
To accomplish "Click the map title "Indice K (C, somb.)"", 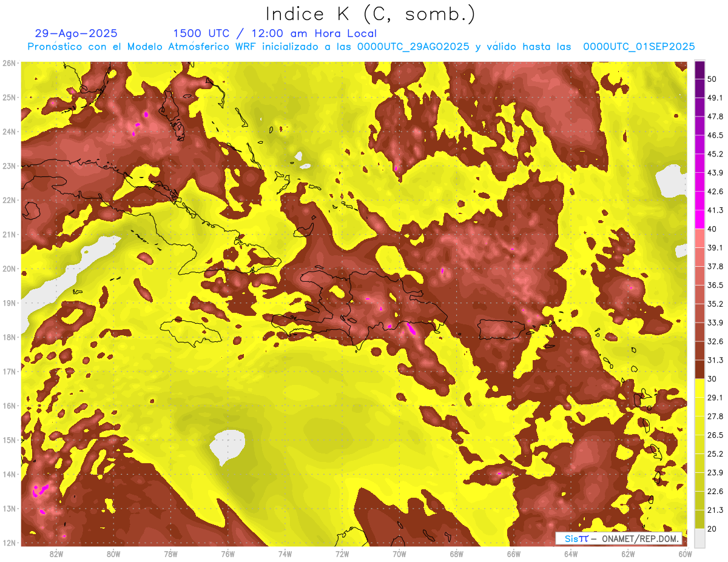I will coord(370,14).
